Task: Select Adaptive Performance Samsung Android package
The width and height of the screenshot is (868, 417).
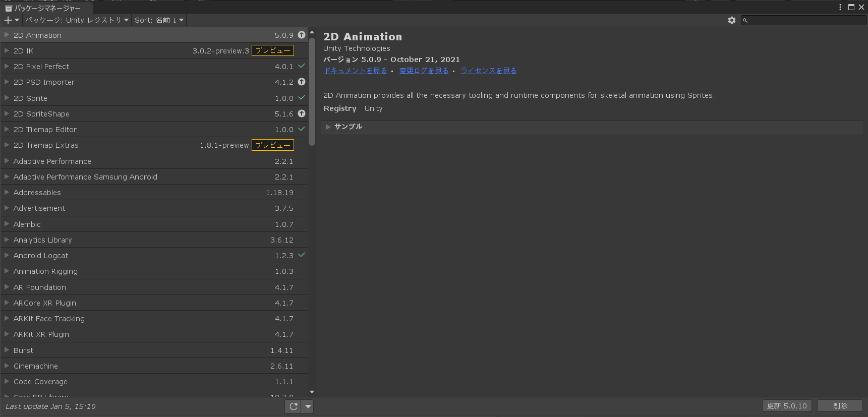Action: (154, 176)
